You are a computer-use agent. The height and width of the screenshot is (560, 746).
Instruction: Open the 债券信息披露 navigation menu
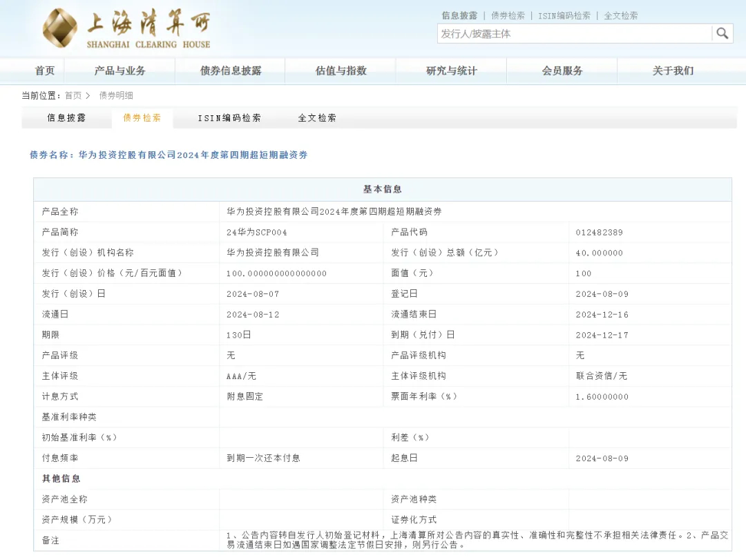229,70
